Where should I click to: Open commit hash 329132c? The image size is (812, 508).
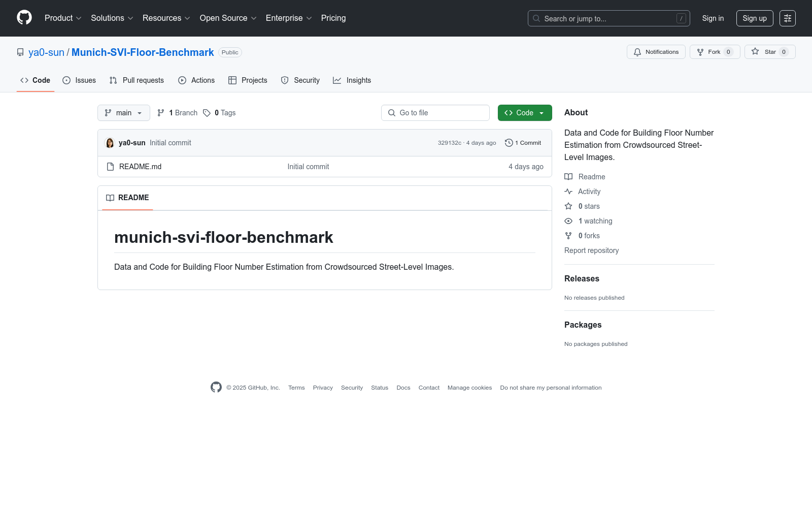tap(450, 143)
